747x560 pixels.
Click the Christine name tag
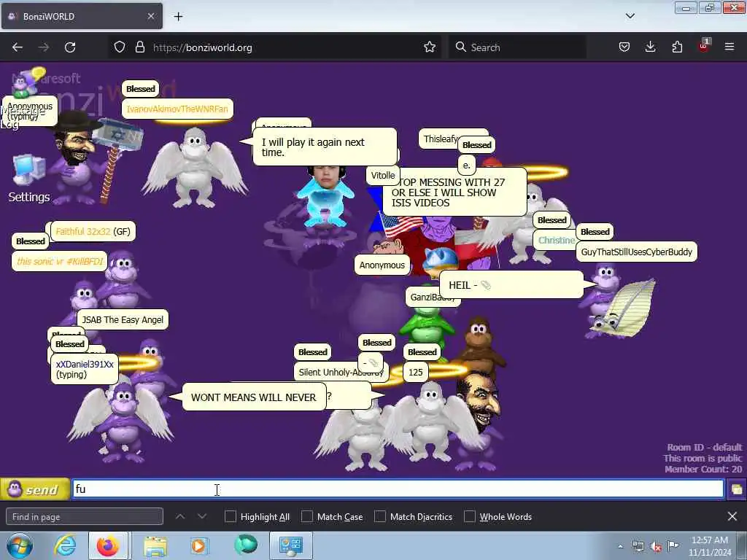[555, 240]
